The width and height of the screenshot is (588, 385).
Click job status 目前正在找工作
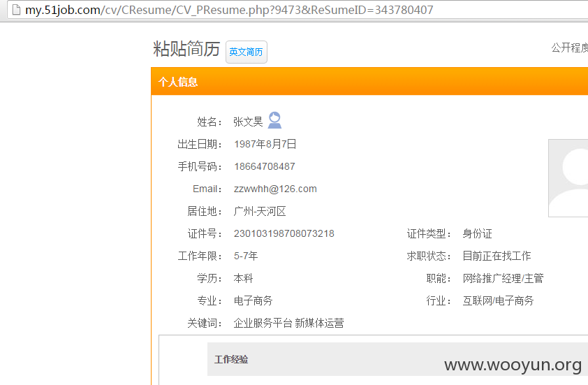(x=497, y=256)
